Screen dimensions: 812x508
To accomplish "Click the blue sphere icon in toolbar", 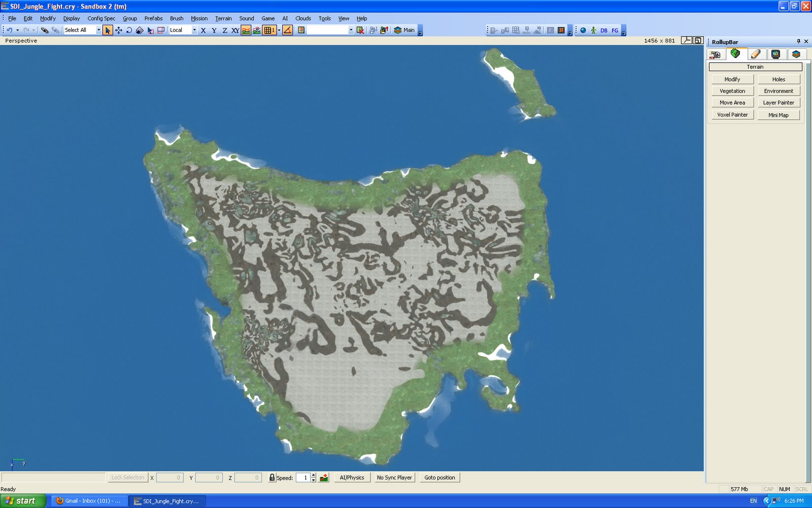I will tap(583, 30).
